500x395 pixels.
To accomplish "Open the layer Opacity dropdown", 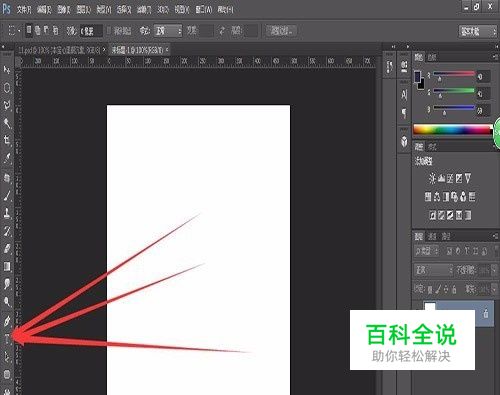I will point(494,270).
